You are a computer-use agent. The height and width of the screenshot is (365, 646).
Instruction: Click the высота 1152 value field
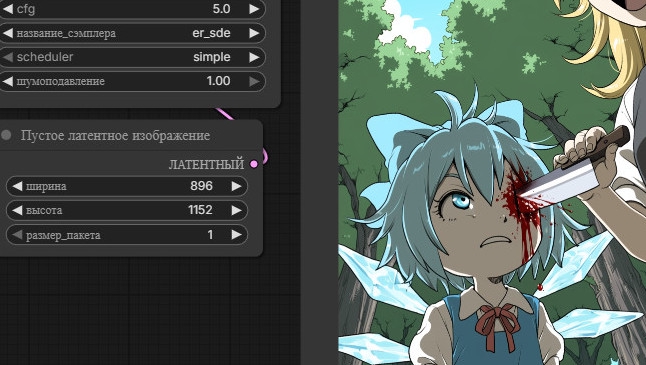[x=127, y=211]
